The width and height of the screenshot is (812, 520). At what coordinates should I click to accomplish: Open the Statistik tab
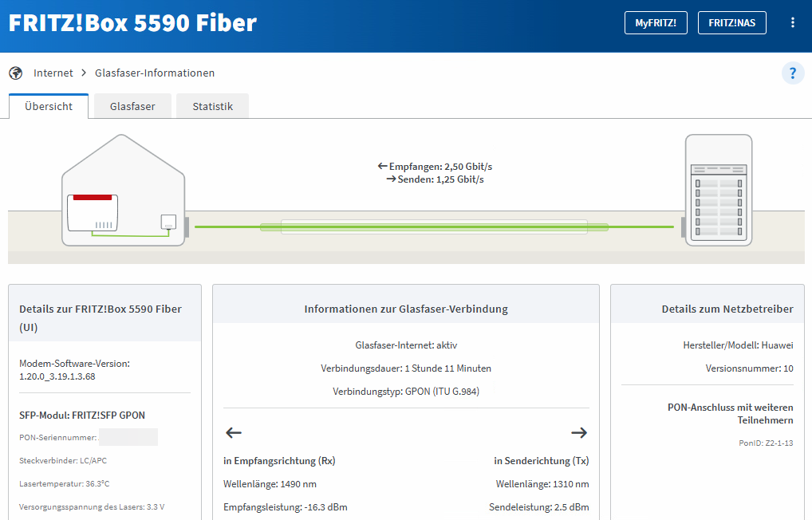point(212,106)
